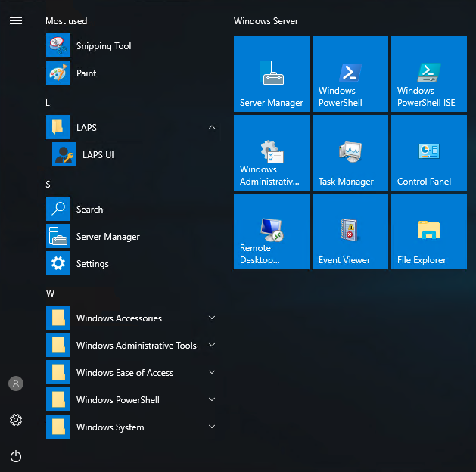Expand the Windows Accessories folder chevron
Screen dimensions: 476x472
tap(212, 318)
